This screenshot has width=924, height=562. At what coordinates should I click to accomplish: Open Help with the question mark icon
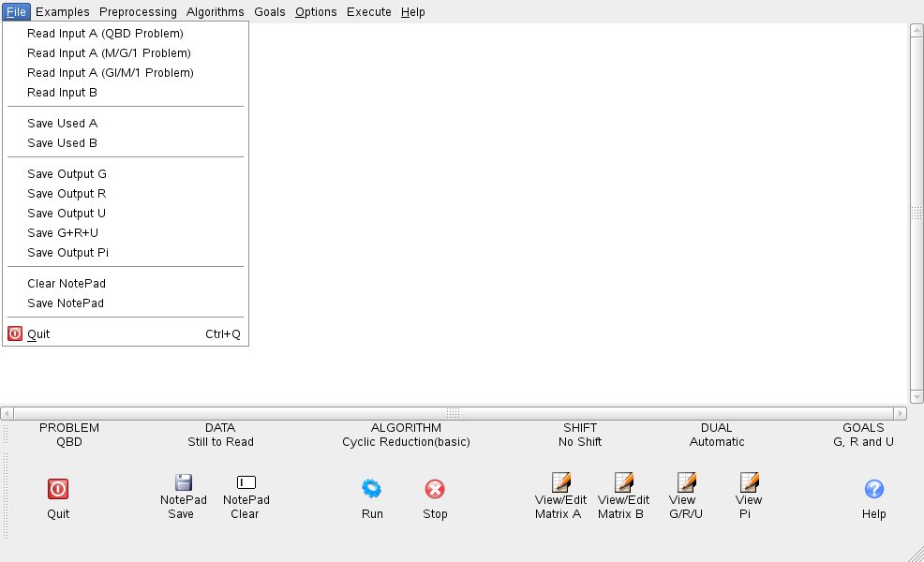pyautogui.click(x=873, y=488)
